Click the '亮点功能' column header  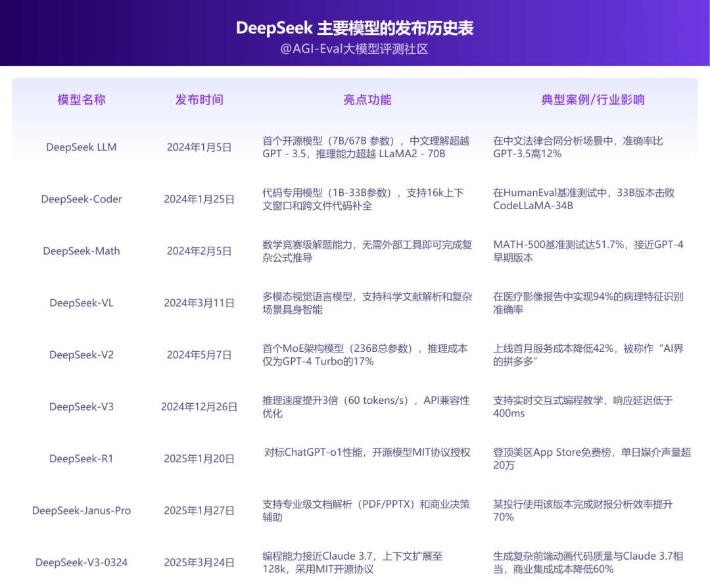[x=367, y=100]
